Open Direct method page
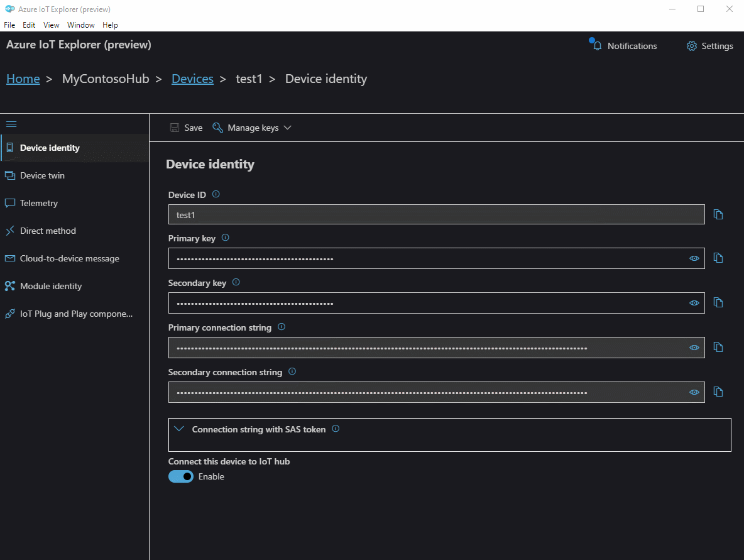This screenshot has height=560, width=744. [x=75, y=231]
